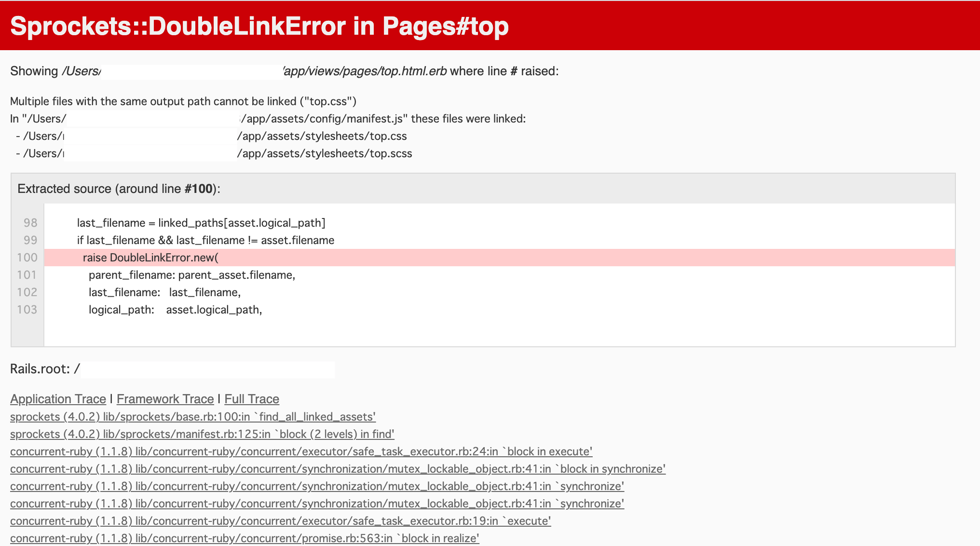Open sprockets base.rb:100 find_all_linked_assets trace line
Screen dimensions: 980x546
pyautogui.click(x=193, y=417)
